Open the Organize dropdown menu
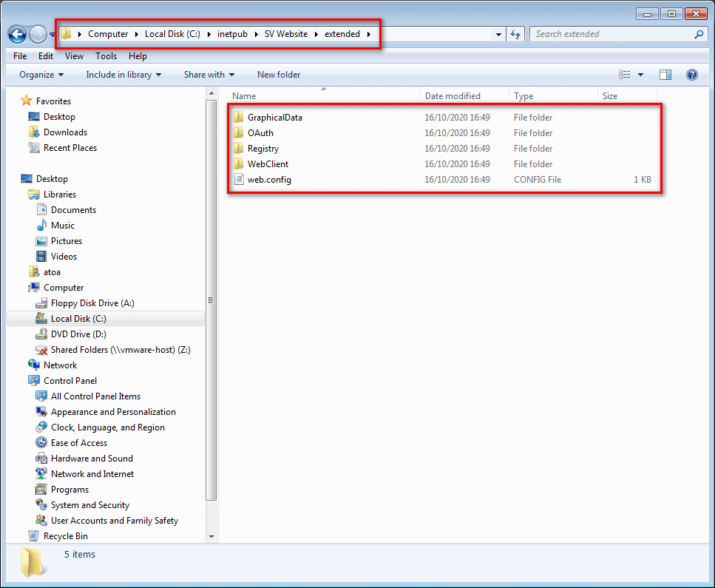This screenshot has height=588, width=715. tap(41, 75)
